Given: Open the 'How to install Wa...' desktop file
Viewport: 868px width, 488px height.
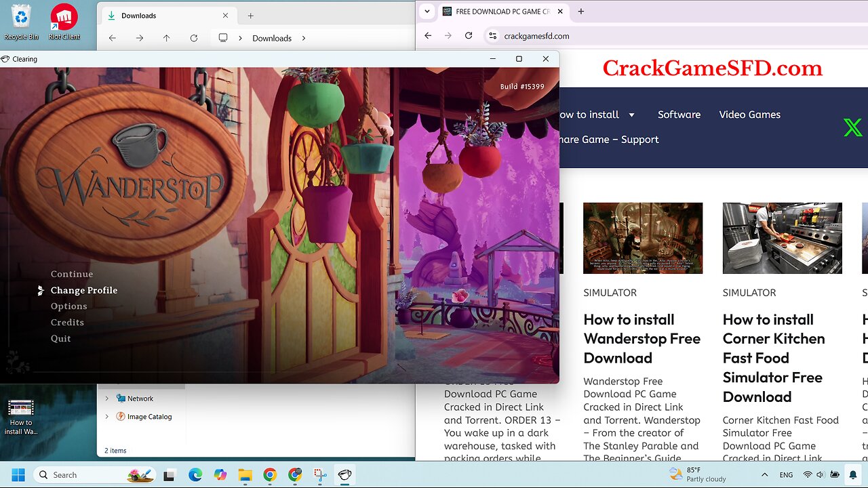Looking at the screenshot, I should click(21, 416).
